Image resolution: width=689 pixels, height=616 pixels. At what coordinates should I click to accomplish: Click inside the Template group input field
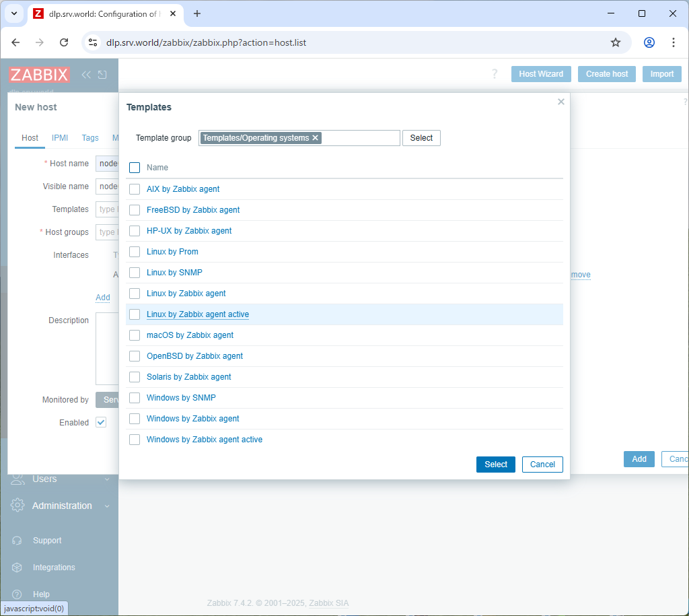[360, 138]
